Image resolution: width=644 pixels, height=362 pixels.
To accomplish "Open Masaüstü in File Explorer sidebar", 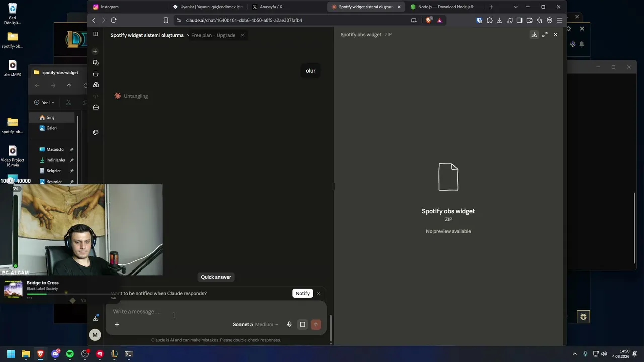I will coord(55,149).
